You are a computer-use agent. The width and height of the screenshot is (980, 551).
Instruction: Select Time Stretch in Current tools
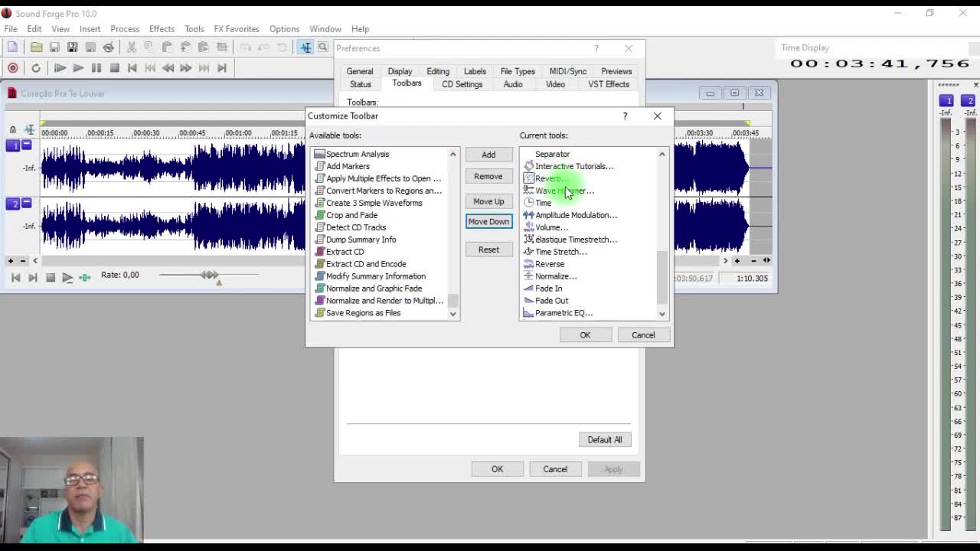click(x=555, y=252)
